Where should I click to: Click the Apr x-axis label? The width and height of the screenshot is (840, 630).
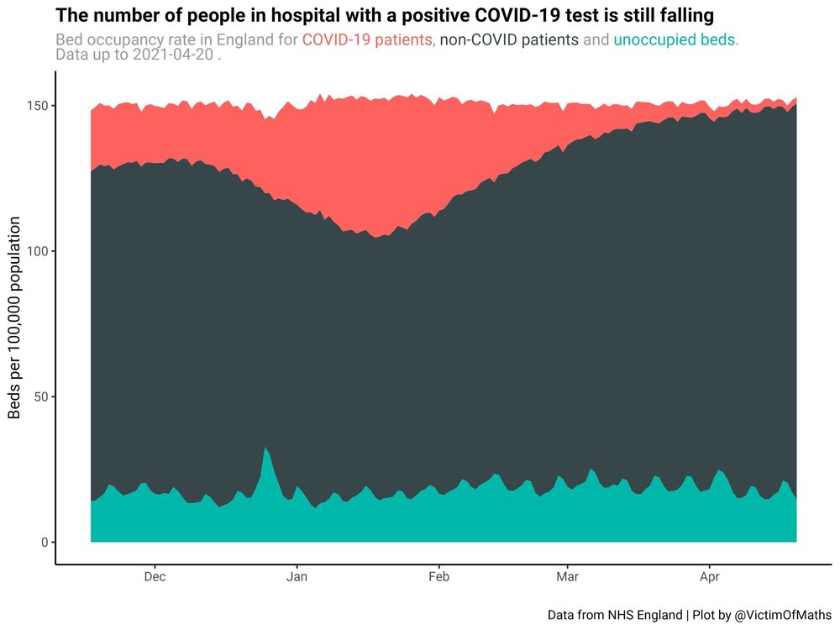(x=710, y=577)
